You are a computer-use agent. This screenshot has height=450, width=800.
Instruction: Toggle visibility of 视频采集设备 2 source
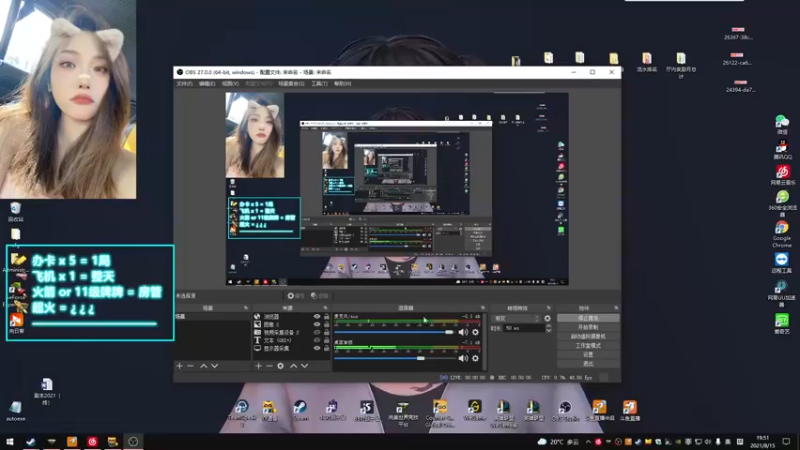tap(317, 332)
